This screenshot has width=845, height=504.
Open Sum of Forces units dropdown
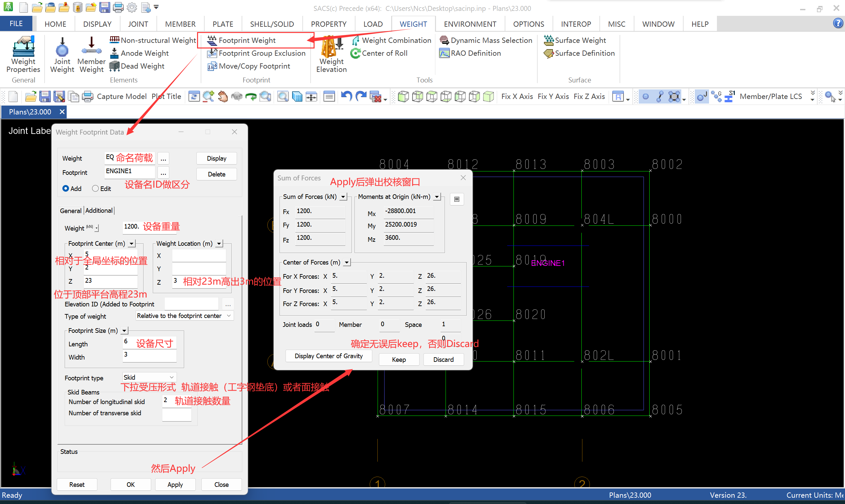tap(343, 197)
